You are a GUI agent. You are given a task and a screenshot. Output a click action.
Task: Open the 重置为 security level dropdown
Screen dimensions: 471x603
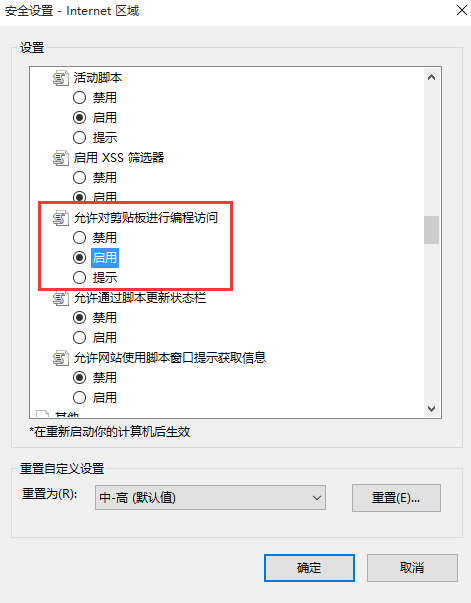pyautogui.click(x=210, y=498)
